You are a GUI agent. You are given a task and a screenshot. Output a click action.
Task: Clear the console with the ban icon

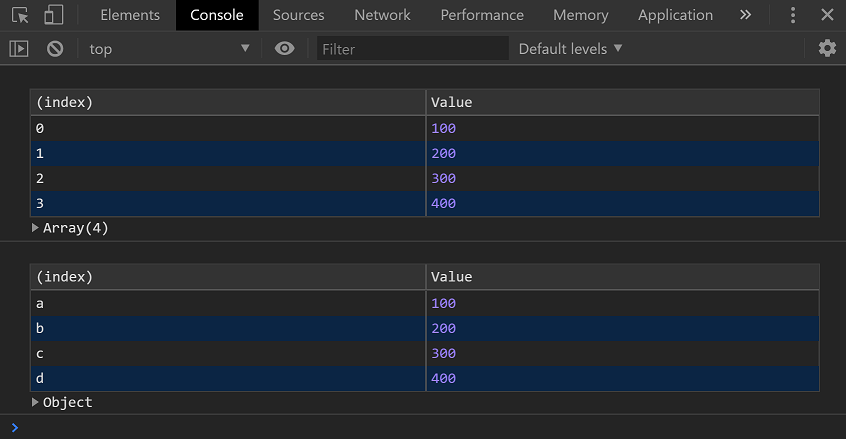click(55, 48)
